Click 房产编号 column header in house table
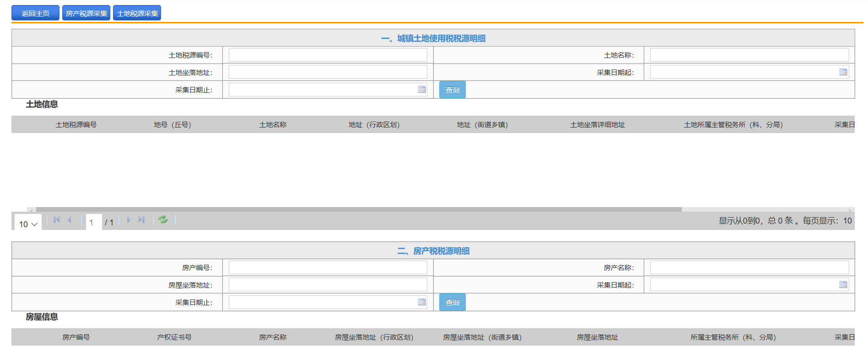The image size is (868, 352). pos(76,337)
